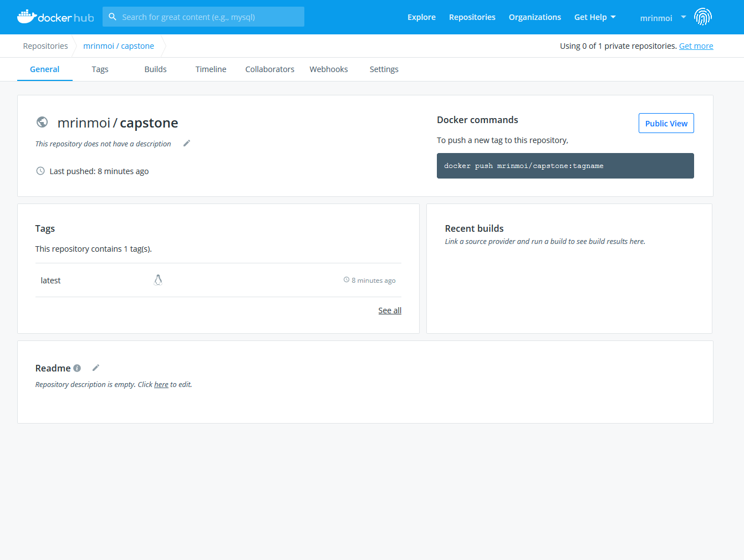Open the Tags tab
744x560 pixels.
(100, 69)
